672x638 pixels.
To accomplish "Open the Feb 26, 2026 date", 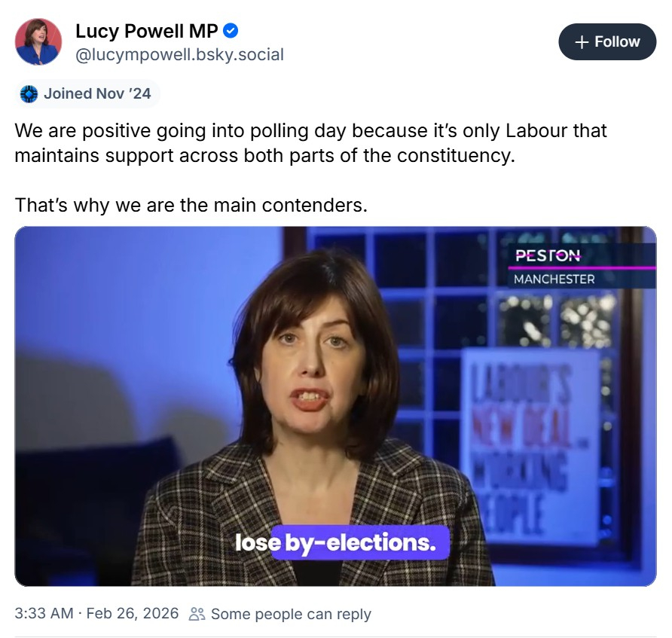I will pos(133,614).
